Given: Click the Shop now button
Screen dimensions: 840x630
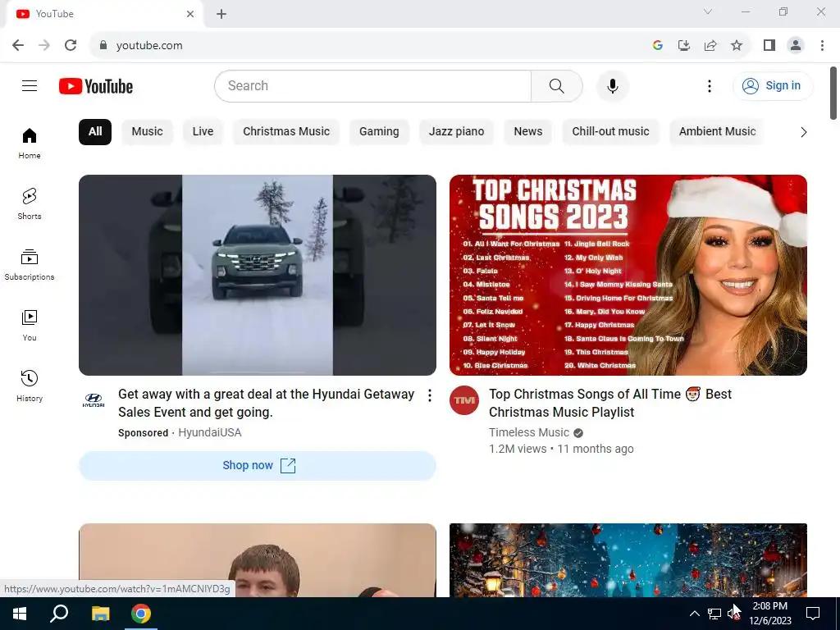Looking at the screenshot, I should 257,466.
